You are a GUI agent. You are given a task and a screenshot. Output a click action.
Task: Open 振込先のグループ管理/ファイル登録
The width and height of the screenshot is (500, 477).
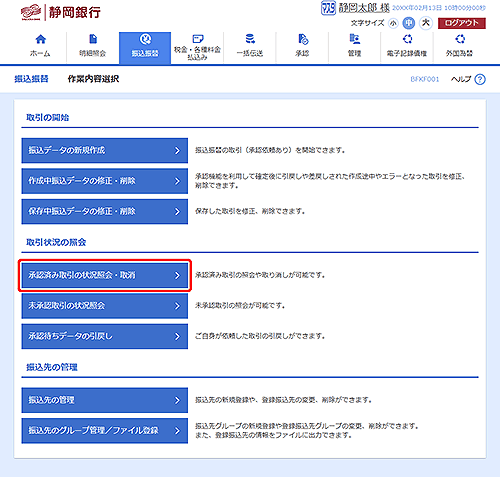coord(105,431)
